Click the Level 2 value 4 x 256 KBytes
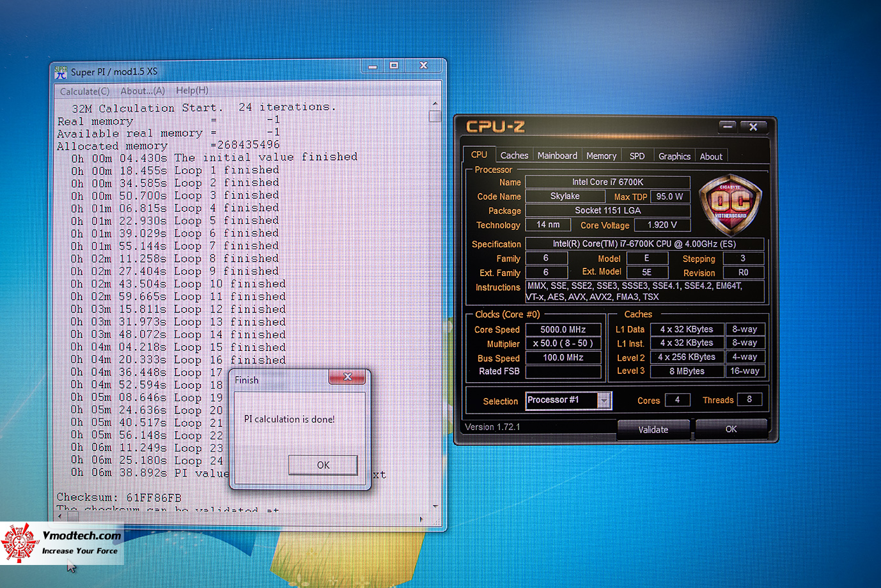 coord(687,357)
